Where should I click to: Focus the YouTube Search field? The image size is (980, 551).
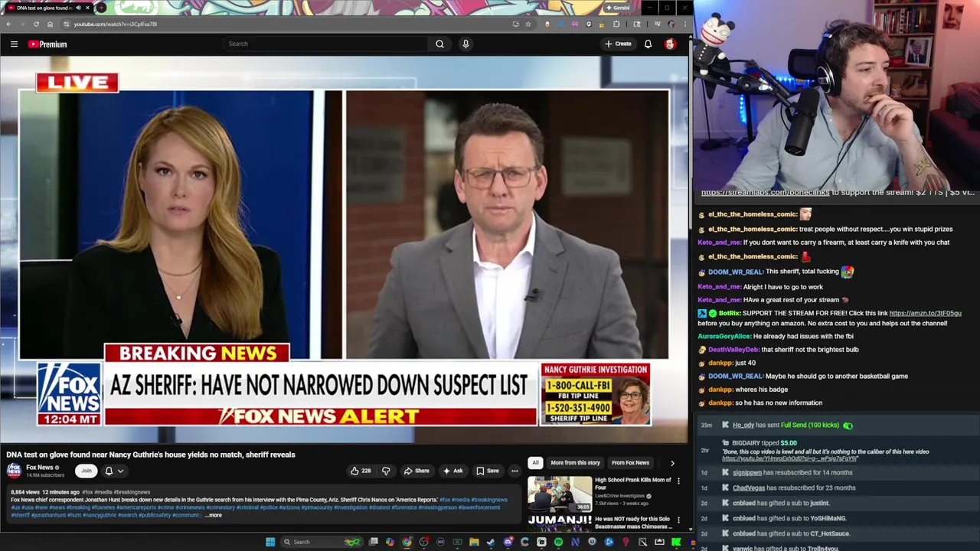point(325,44)
